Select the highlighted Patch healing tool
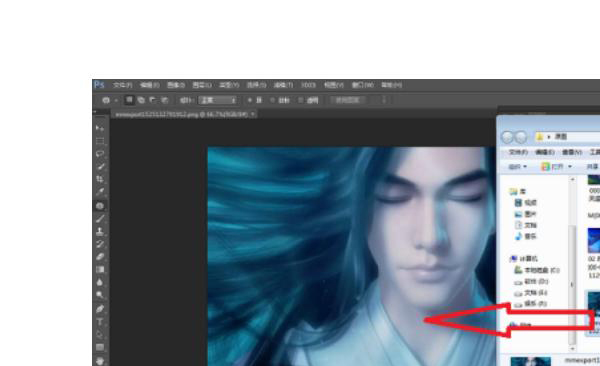 tap(100, 206)
